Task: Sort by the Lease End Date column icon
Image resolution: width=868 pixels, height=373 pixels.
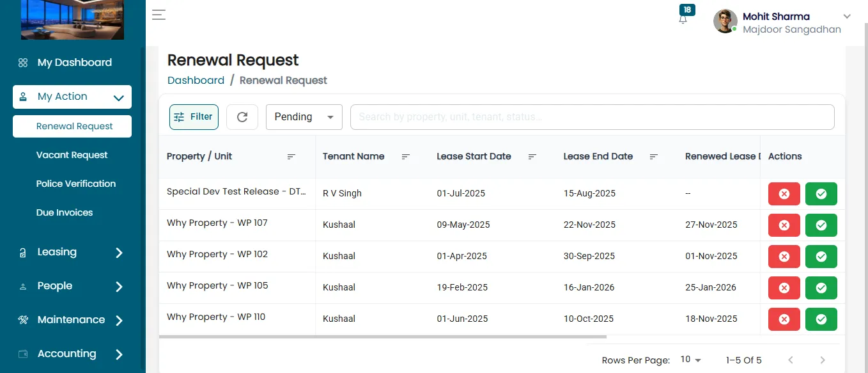Action: coord(654,157)
